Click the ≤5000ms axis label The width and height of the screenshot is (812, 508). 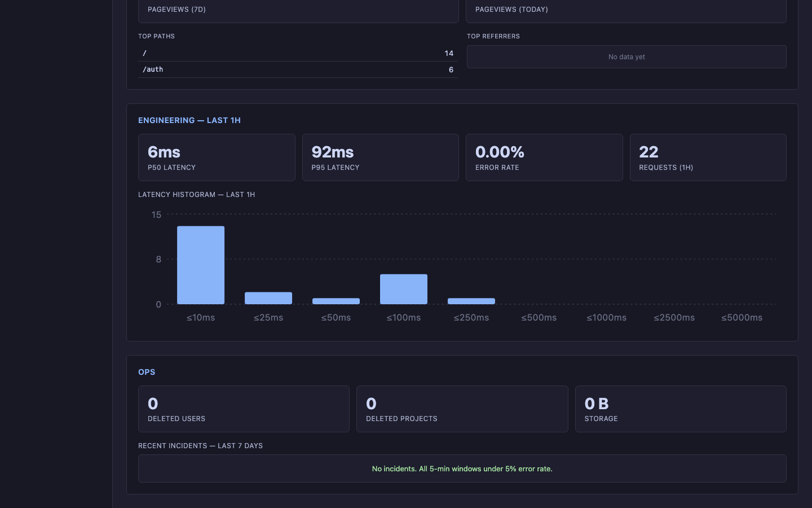pos(742,318)
